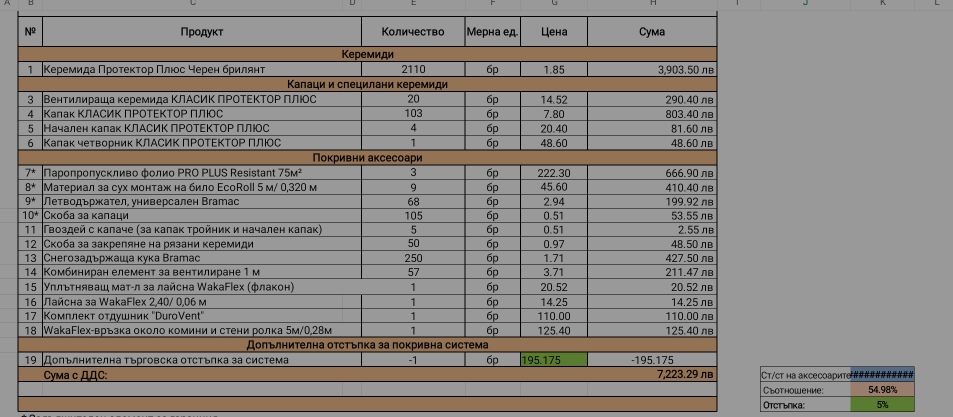Image resolution: width=953 pixels, height=417 pixels.
Task: Select quantity 2110 cell
Action: point(412,70)
